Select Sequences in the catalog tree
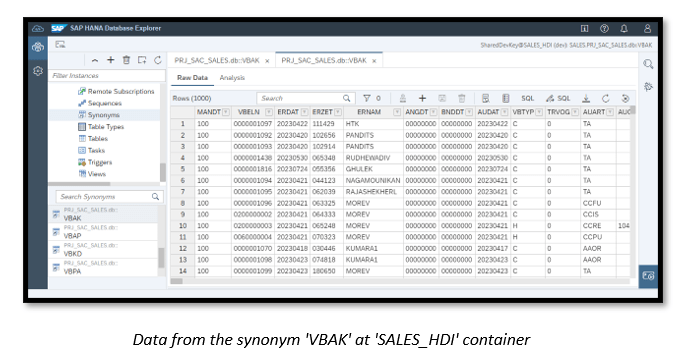This screenshot has width=688, height=364. tap(104, 103)
